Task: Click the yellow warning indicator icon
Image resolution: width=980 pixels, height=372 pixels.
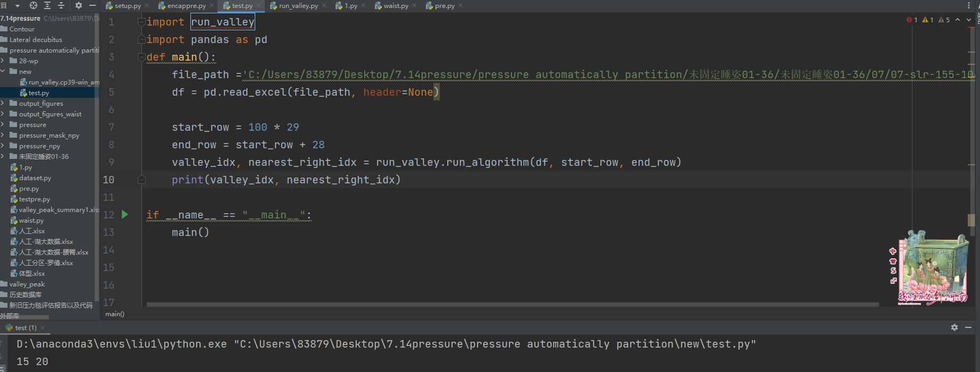Action: tap(925, 20)
